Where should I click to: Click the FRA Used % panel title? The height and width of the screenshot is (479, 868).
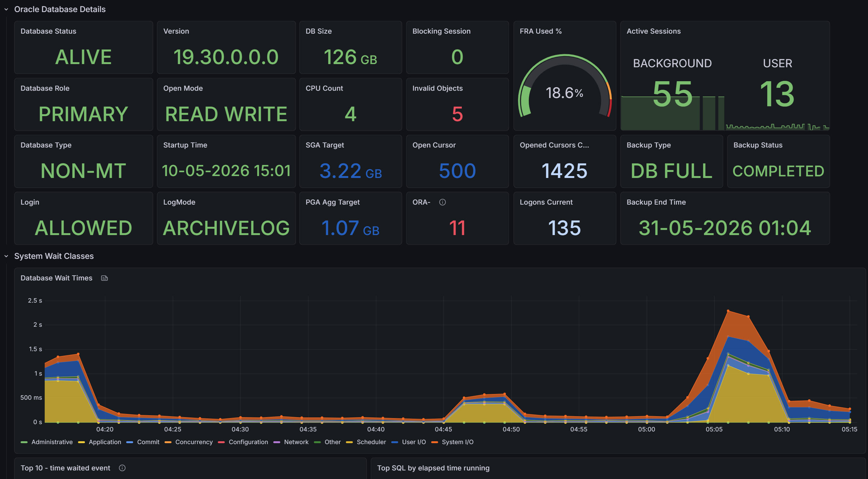click(x=541, y=31)
